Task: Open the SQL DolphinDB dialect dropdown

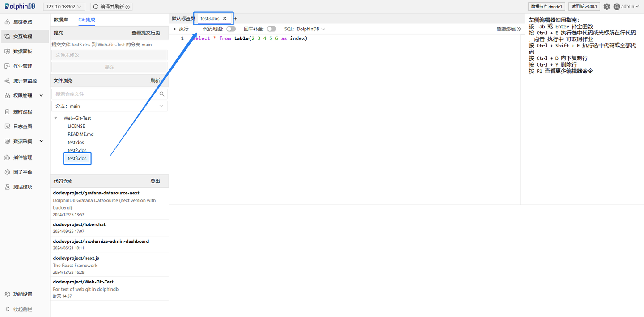Action: 310,29
